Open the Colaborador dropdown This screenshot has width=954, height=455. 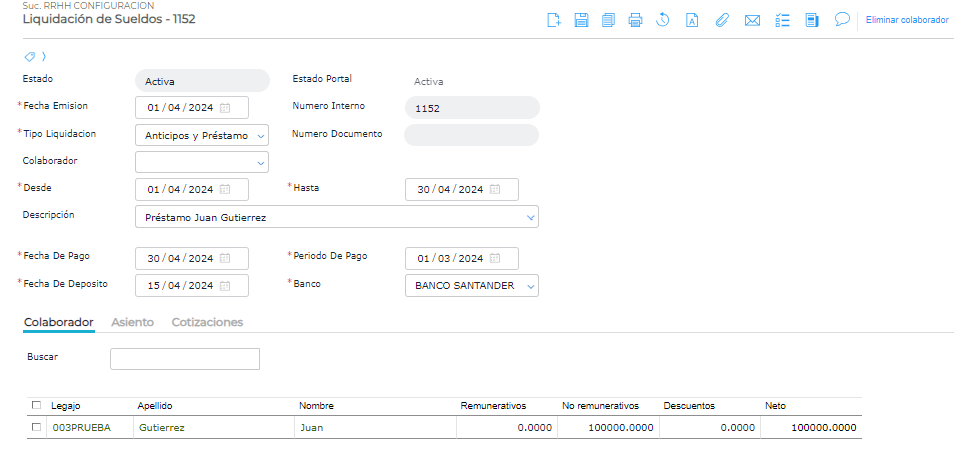click(x=261, y=161)
